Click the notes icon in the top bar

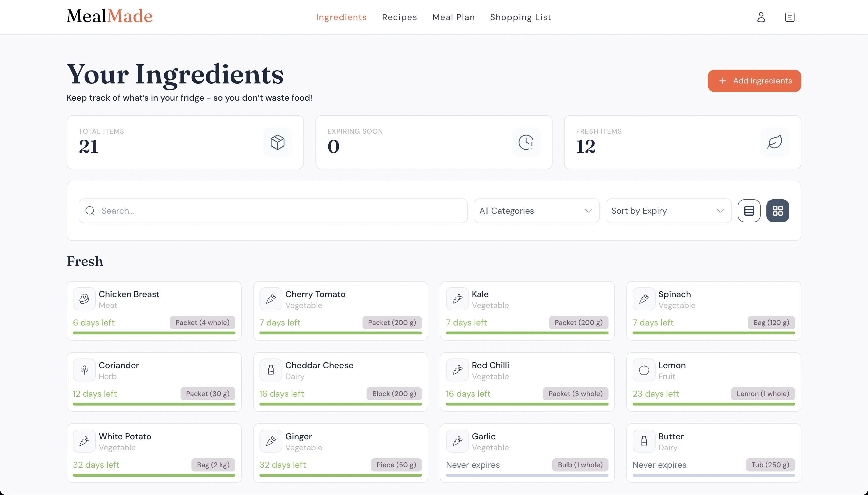(x=790, y=17)
